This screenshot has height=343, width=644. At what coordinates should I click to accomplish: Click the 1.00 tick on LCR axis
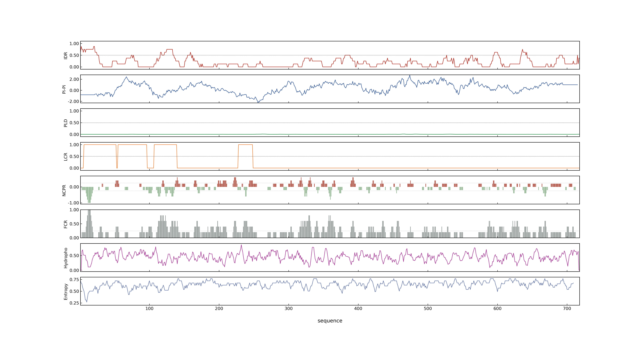[x=74, y=145]
